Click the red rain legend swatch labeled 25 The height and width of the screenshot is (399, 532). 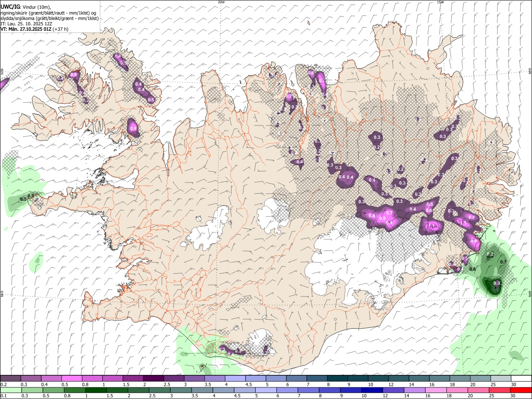[x=499, y=390]
